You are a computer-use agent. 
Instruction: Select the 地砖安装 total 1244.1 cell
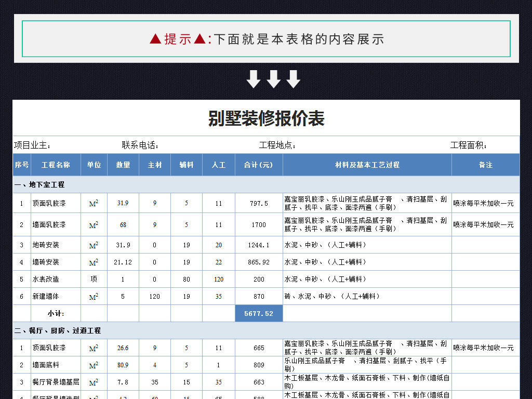(x=259, y=244)
